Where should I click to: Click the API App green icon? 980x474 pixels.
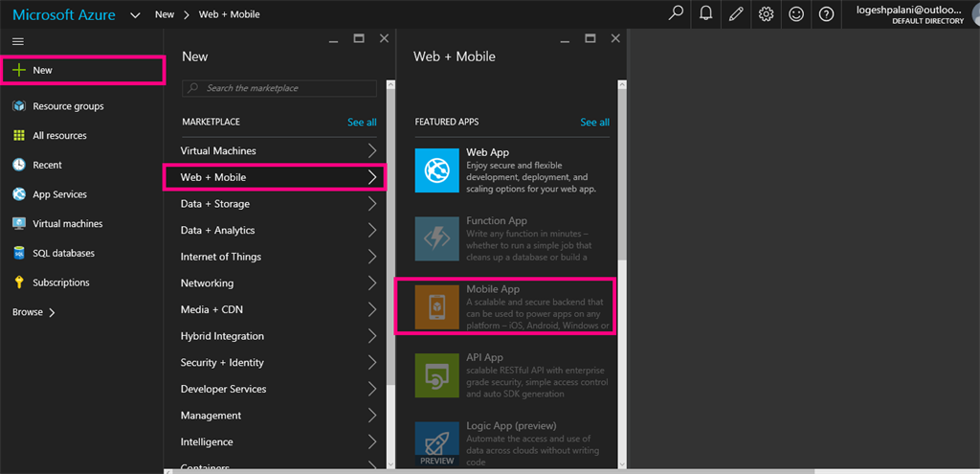(x=436, y=375)
